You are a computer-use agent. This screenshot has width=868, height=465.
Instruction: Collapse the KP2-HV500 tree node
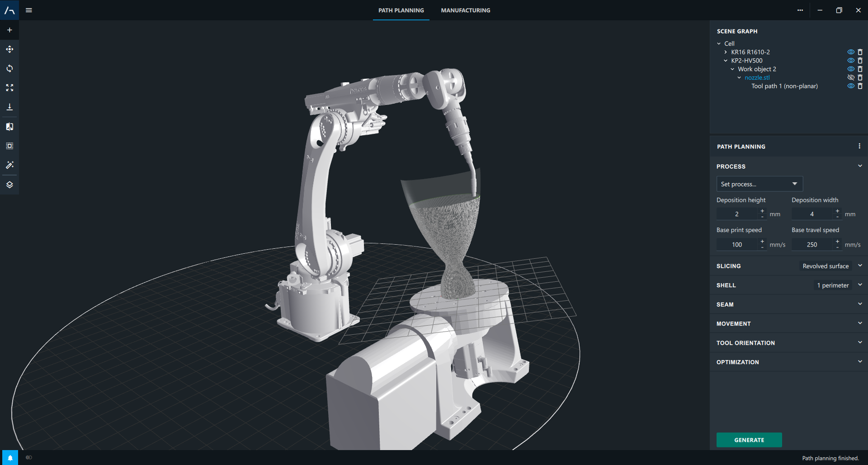(x=726, y=60)
